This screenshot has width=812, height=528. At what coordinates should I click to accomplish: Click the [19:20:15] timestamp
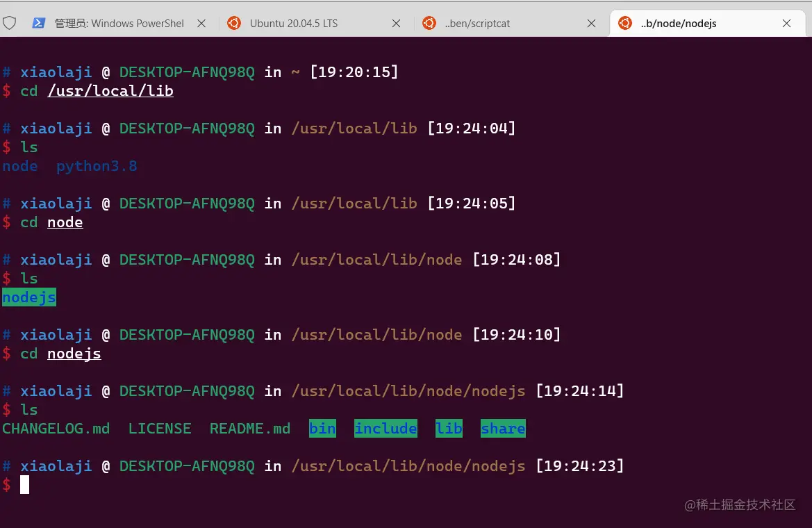[354, 72]
